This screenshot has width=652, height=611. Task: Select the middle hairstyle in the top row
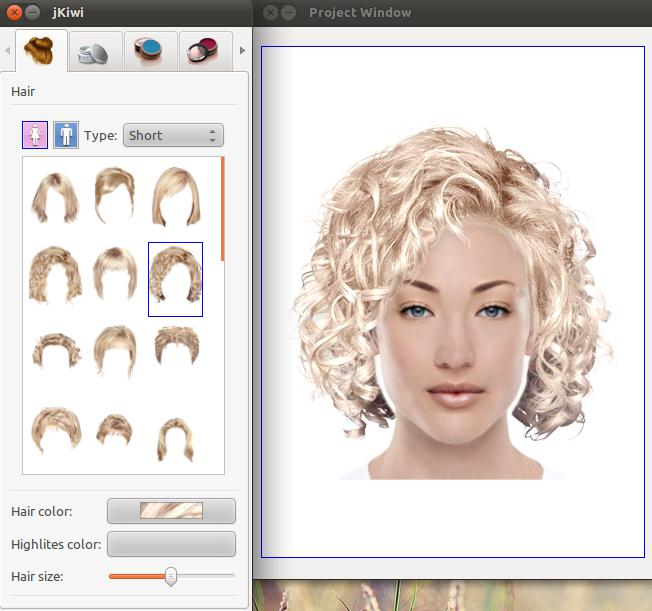(115, 195)
